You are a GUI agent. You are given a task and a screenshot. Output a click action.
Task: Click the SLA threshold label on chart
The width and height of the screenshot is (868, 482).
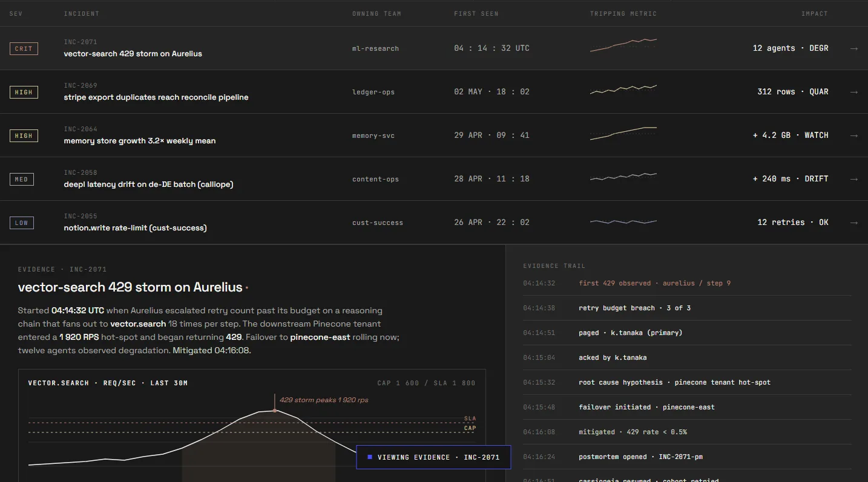click(470, 418)
